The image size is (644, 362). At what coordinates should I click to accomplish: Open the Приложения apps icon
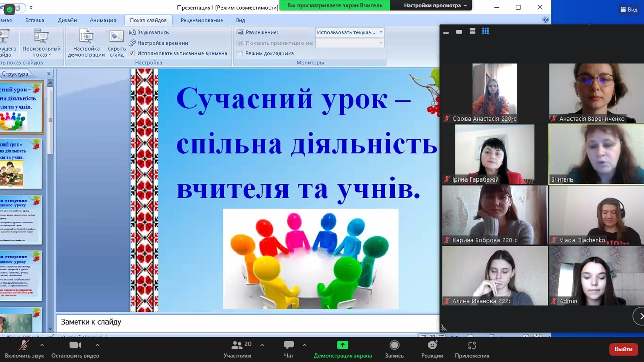[472, 346]
